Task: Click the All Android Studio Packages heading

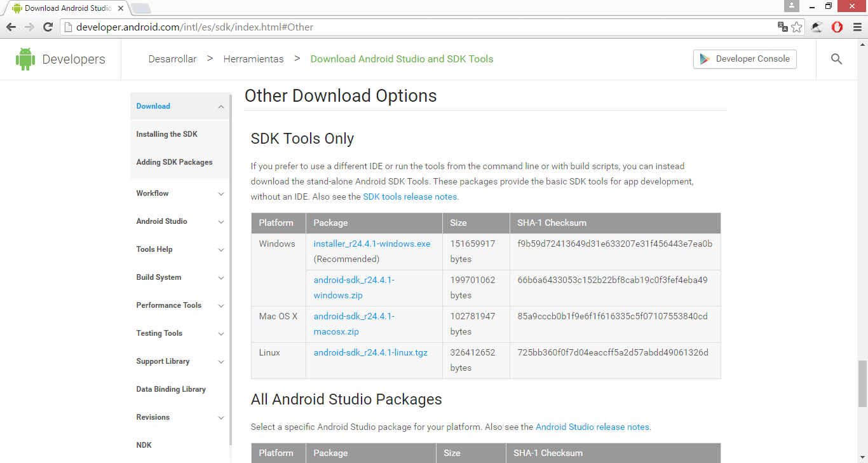Action: 346,399
